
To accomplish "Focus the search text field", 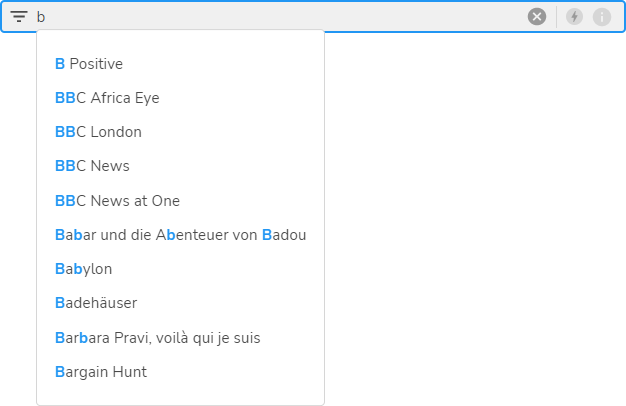I will pos(280,16).
